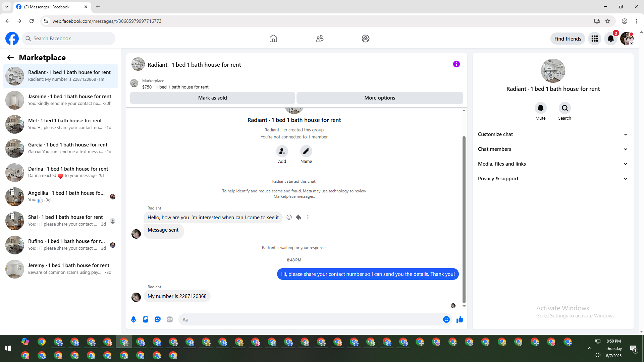Open Jeremy house for rent conversation
Image resolution: width=644 pixels, height=362 pixels.
tap(60, 269)
